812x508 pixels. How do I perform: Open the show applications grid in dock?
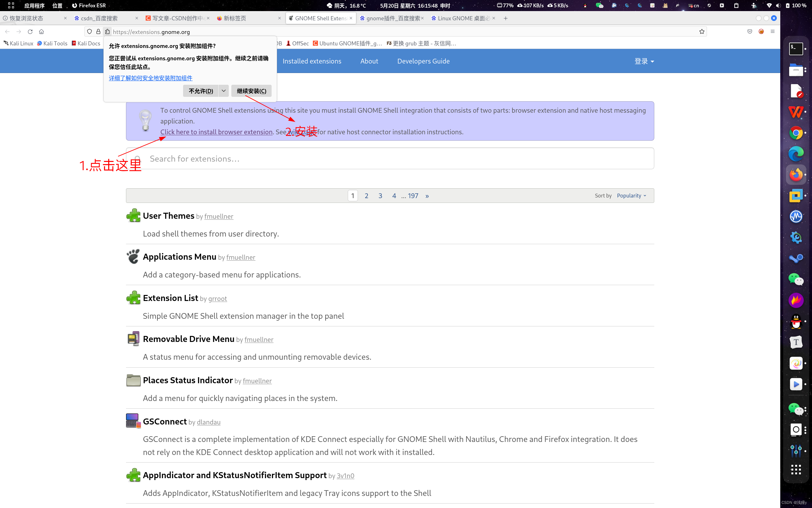coord(796,469)
